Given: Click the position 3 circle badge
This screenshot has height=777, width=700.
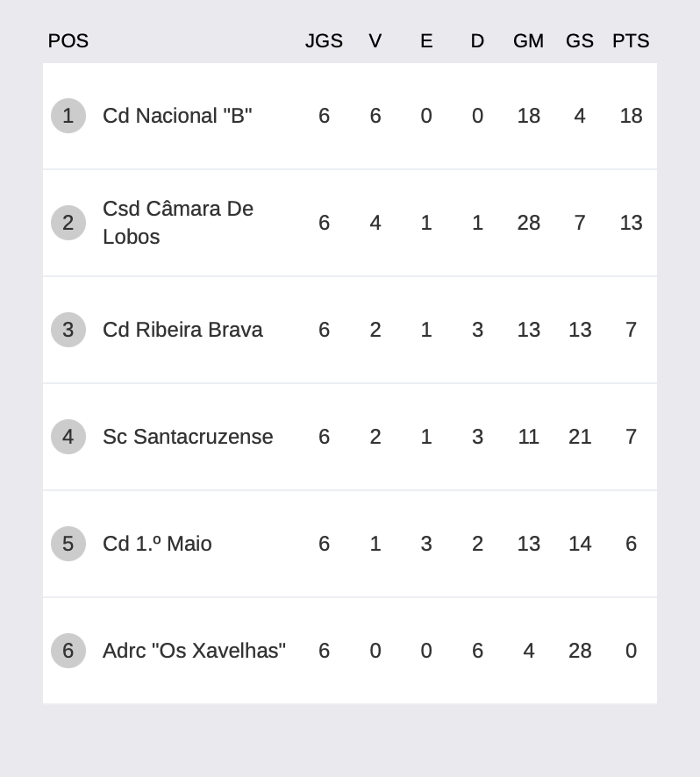Looking at the screenshot, I should (x=68, y=330).
